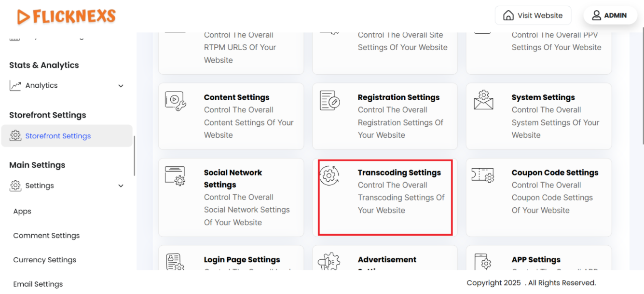Click the Content Settings video icon
The image size is (644, 294).
point(175,101)
